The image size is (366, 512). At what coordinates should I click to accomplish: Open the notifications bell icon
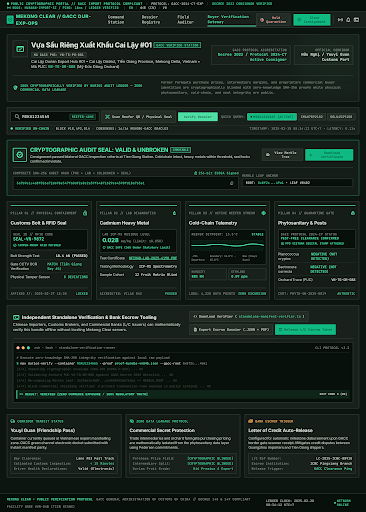pos(348,20)
